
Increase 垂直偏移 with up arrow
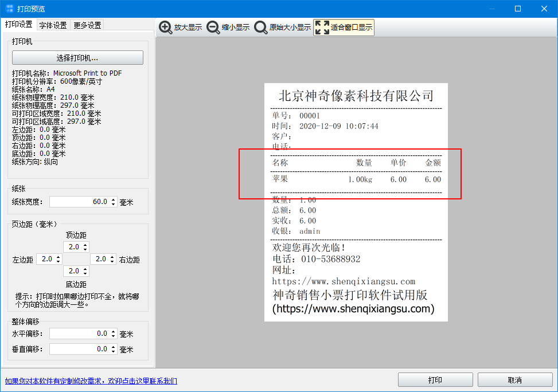113,347
